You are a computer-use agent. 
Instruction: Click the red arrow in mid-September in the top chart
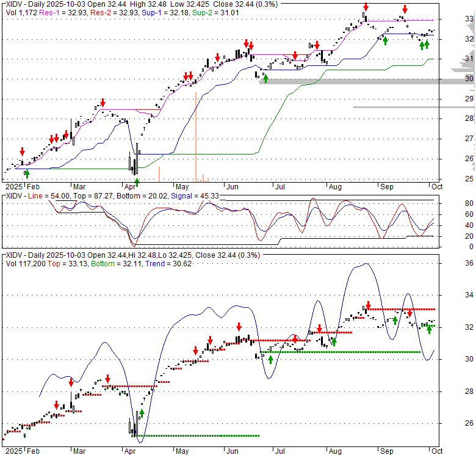[x=404, y=10]
